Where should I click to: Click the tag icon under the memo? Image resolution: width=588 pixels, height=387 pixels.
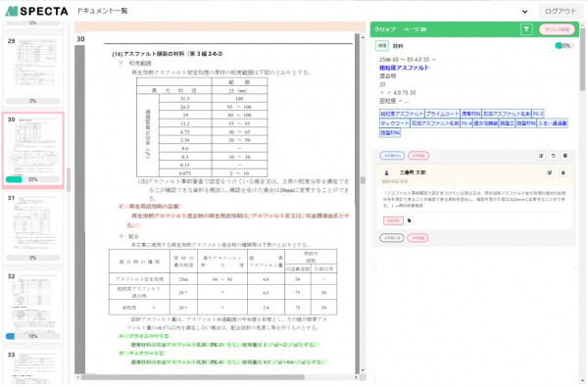[409, 220]
